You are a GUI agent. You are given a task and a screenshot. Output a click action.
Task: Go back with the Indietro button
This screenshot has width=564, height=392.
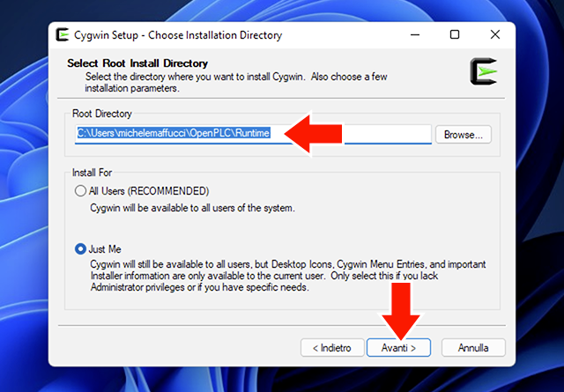(x=332, y=348)
